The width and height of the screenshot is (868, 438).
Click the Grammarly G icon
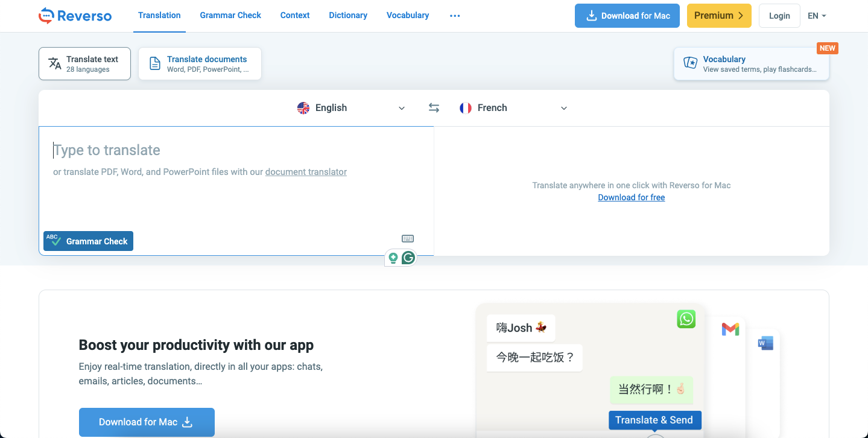[x=408, y=258]
